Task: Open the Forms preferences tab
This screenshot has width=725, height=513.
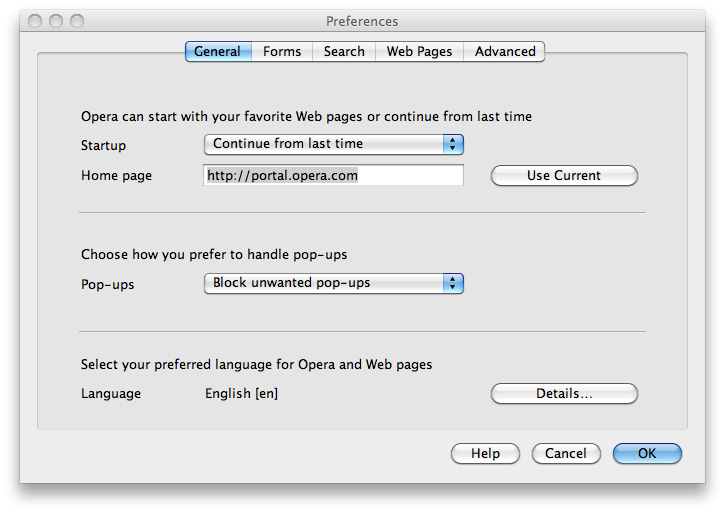Action: (x=282, y=51)
